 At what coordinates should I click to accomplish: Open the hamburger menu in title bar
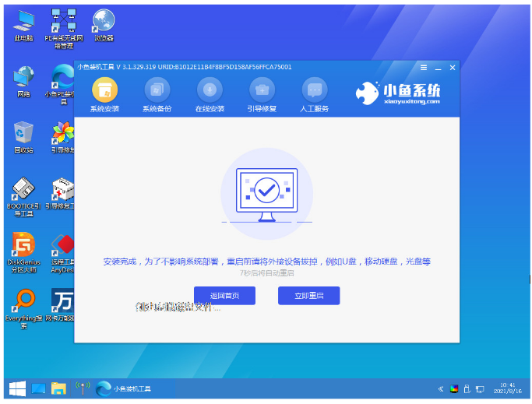click(424, 68)
